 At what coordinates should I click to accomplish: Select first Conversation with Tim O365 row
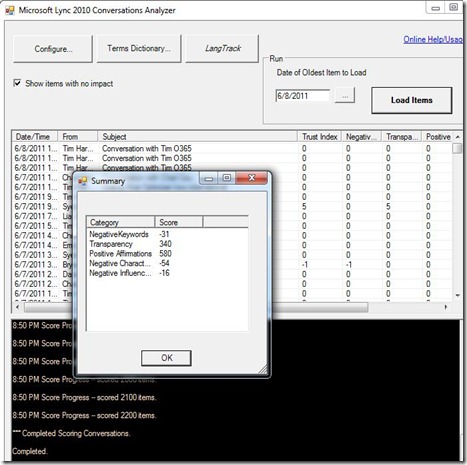point(232,148)
